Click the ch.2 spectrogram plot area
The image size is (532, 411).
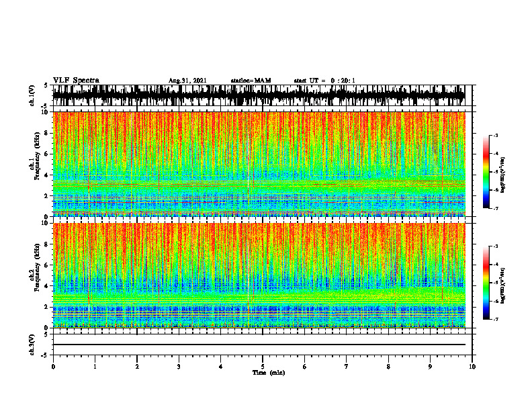coord(259,275)
